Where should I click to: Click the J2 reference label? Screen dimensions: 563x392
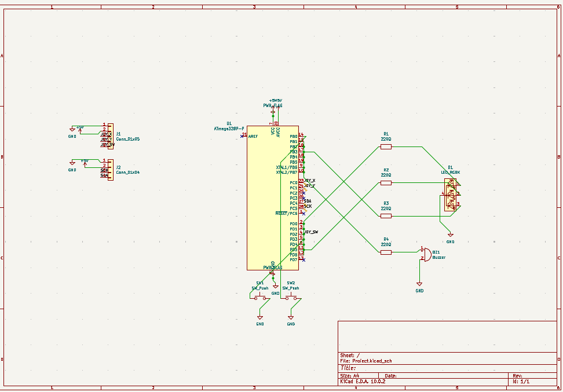coord(119,167)
